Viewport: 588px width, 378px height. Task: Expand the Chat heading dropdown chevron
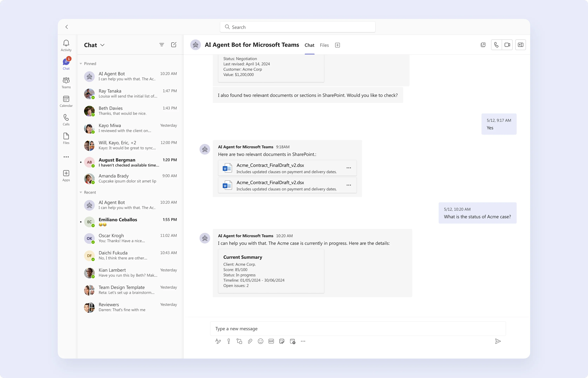(102, 45)
